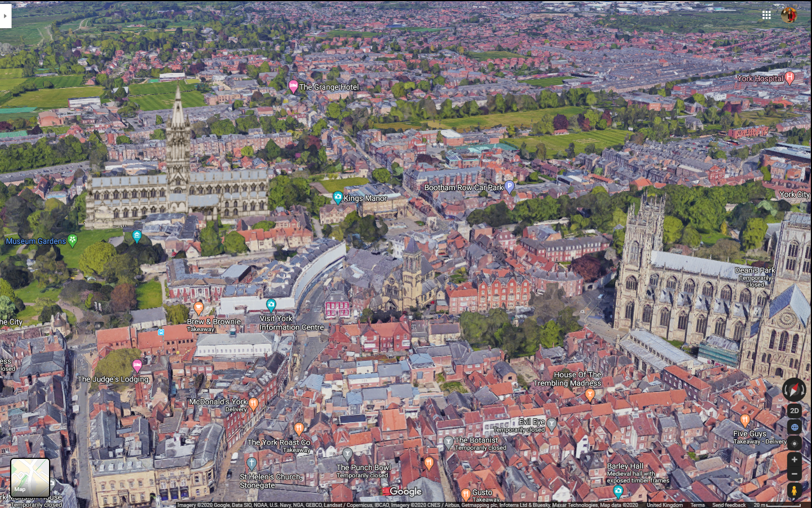Switch to 2D view
Viewport: 812px width, 508px height.
pyautogui.click(x=794, y=411)
